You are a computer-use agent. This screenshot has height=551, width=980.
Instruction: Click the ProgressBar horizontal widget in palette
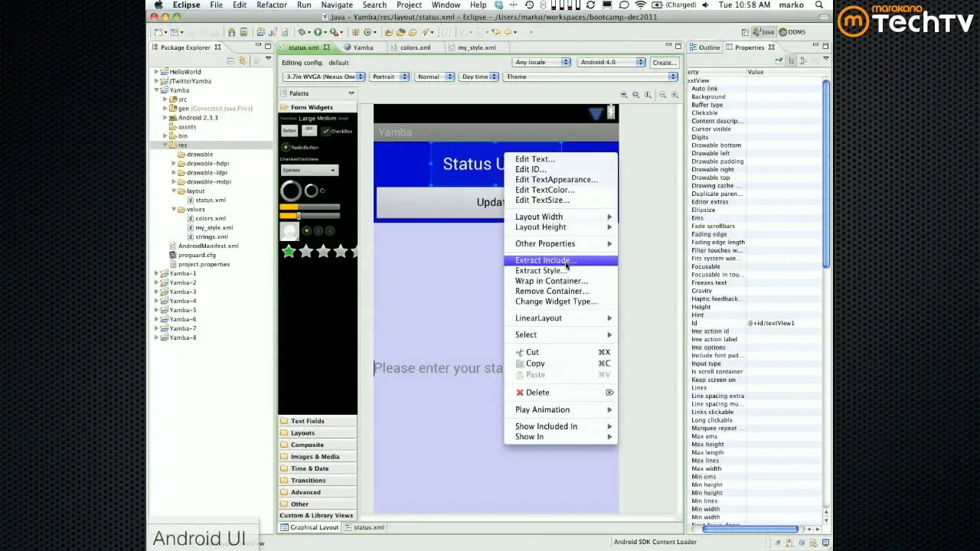(309, 207)
